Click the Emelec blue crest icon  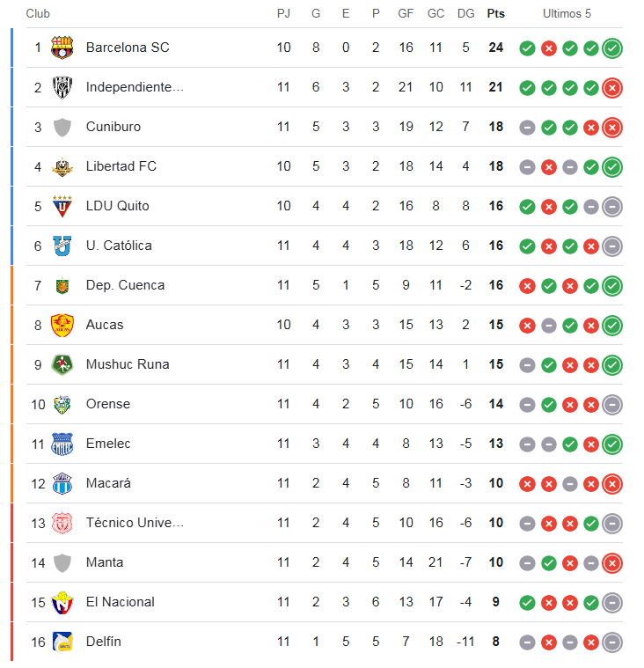tap(62, 444)
